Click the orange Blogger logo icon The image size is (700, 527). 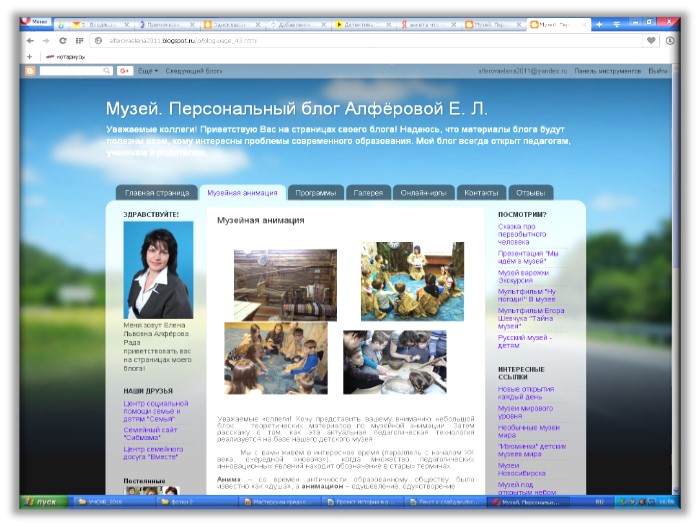pos(30,71)
